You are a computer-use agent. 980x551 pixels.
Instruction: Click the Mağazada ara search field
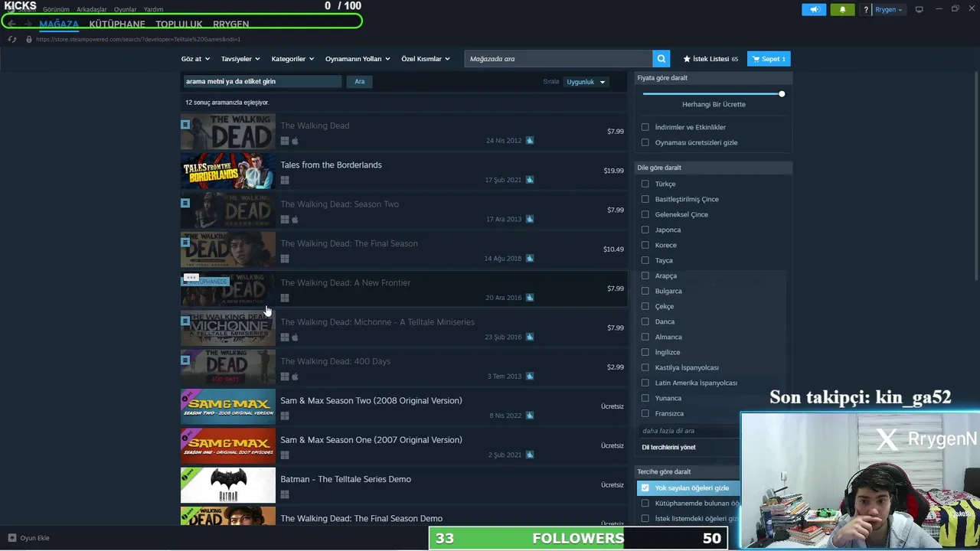(558, 58)
